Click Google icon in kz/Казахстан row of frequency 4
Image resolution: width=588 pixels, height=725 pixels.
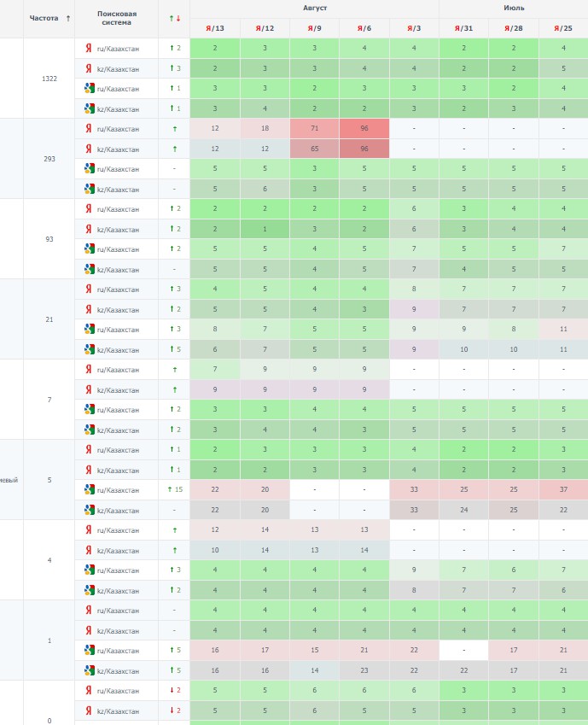pos(90,590)
